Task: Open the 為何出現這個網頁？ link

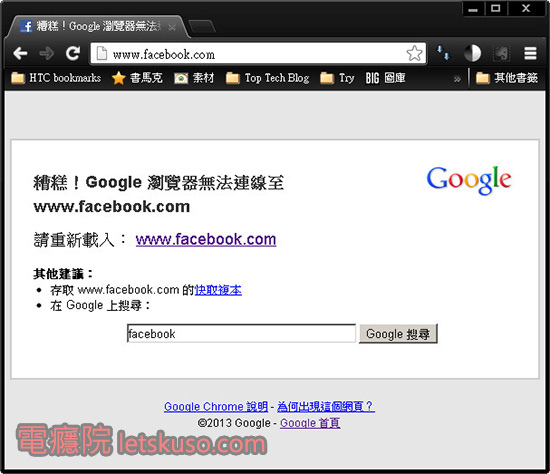Action: pos(326,407)
